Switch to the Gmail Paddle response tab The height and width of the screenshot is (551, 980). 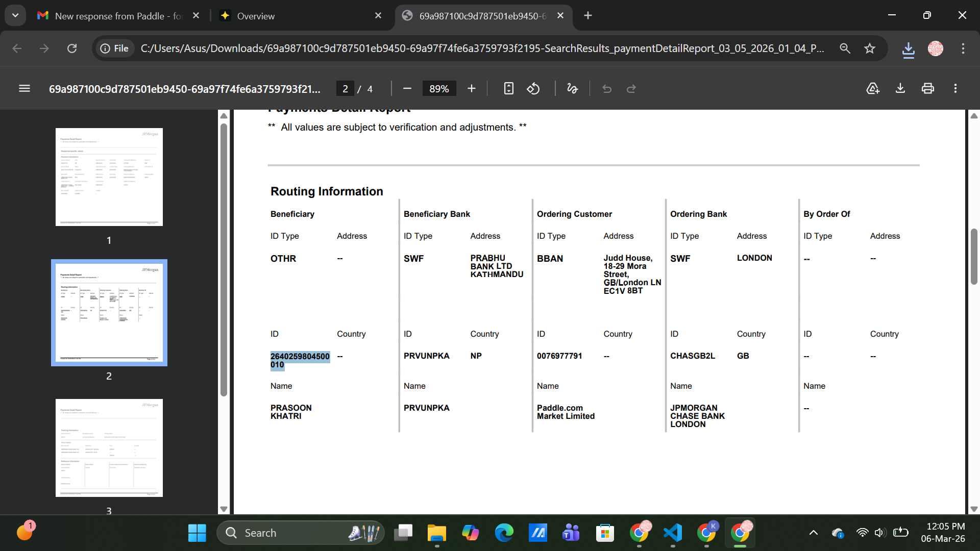click(x=117, y=16)
